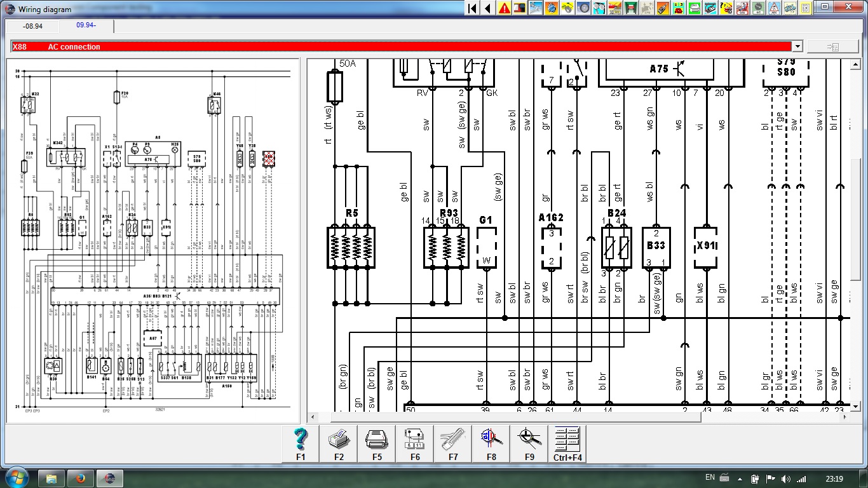Click the red warning triangle toolbar icon
The image size is (868, 488).
(504, 8)
